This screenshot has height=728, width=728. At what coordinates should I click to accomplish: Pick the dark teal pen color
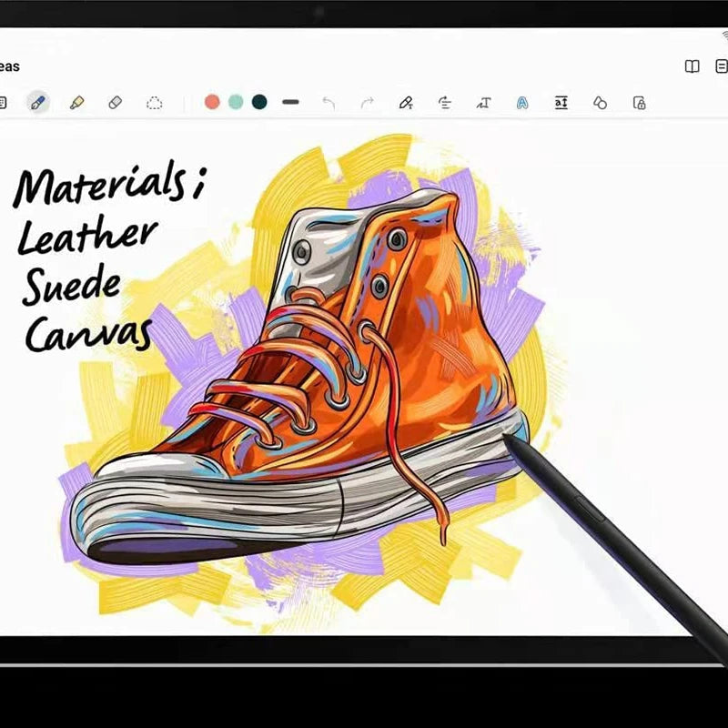click(259, 102)
